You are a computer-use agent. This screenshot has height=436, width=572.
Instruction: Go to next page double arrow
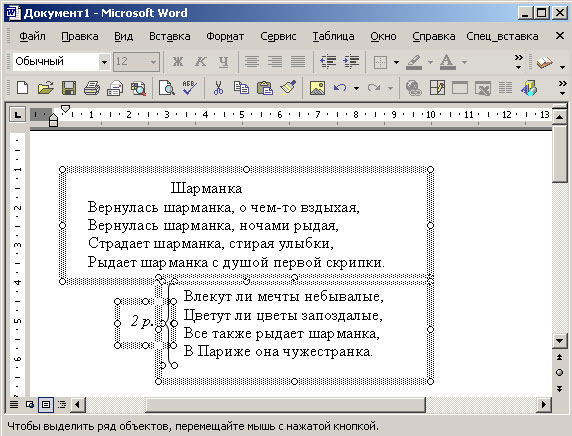click(x=559, y=388)
